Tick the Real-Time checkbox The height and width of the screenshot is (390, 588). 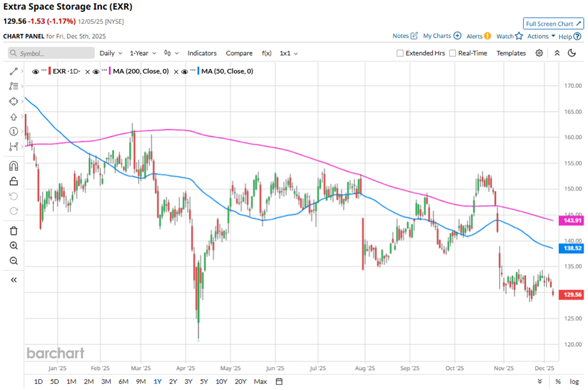click(x=453, y=53)
